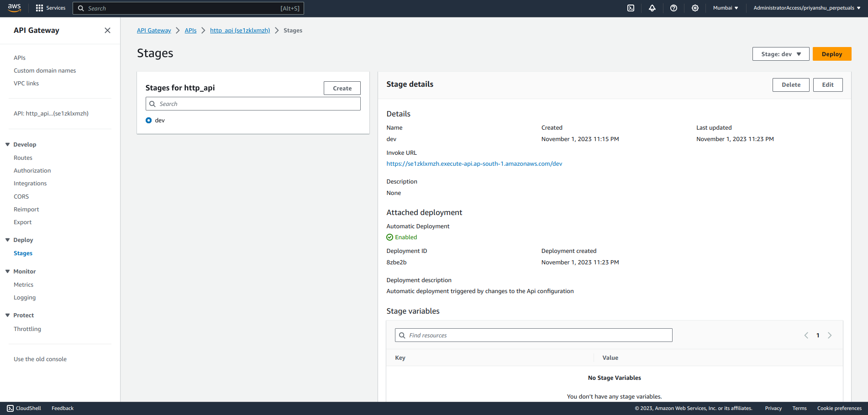Click the Deploy button
Image resolution: width=868 pixels, height=415 pixels.
[832, 54]
